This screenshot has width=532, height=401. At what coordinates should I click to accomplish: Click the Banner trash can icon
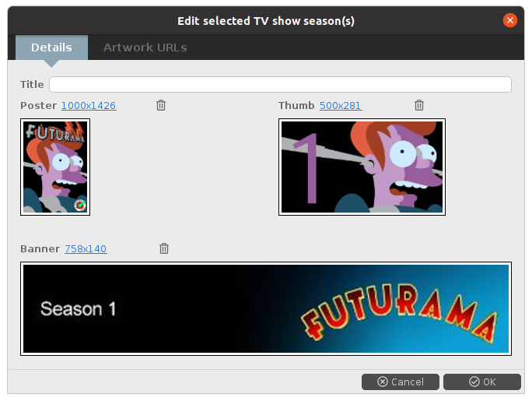pos(164,248)
